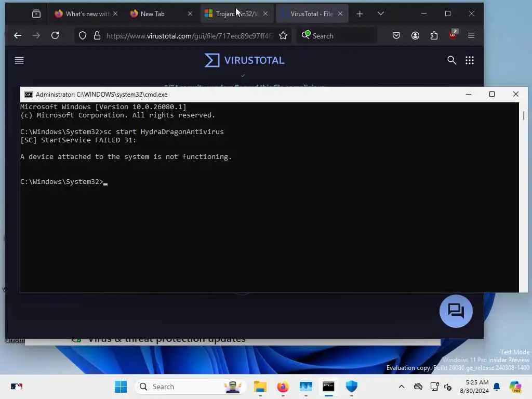
Task: Open Copilot preview icon in taskbar
Action: pyautogui.click(x=515, y=387)
